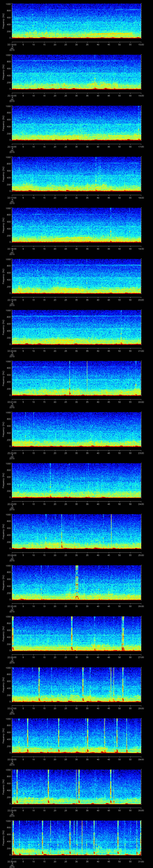Select the vertical pulse near 46 seconds in 22:24 spectrogram
This screenshot has width=153, height=868.
pyautogui.click(x=111, y=531)
